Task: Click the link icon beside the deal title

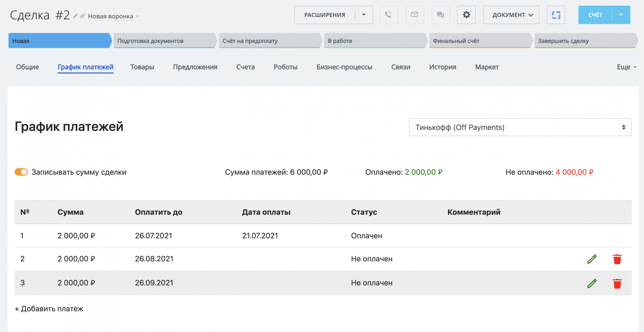Action: click(x=83, y=16)
